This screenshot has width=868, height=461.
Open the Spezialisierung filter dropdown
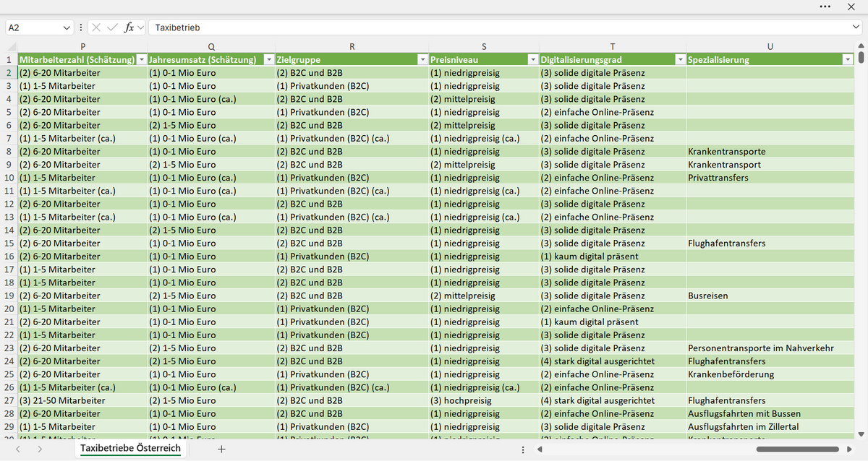point(848,59)
